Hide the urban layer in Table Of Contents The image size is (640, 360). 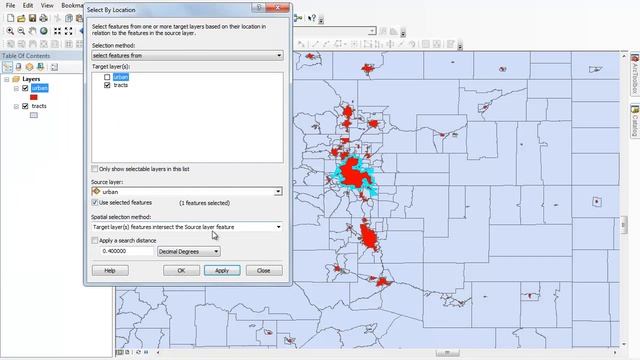(x=25, y=88)
